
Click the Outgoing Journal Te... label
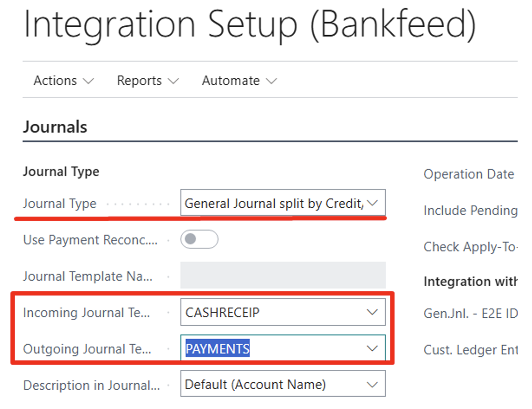[87, 349]
